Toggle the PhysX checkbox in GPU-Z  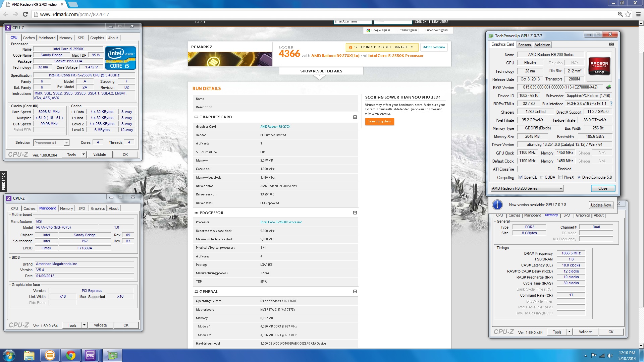click(560, 177)
